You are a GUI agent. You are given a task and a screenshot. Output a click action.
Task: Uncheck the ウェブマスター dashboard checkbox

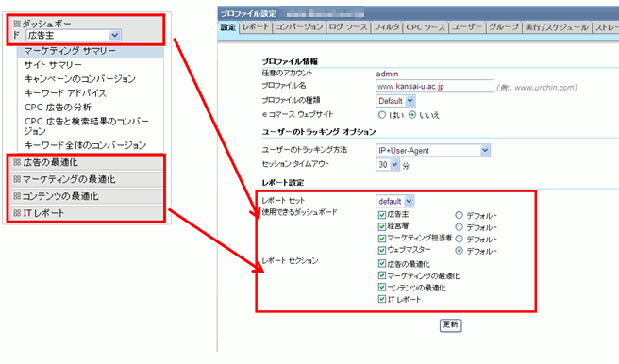tap(382, 251)
